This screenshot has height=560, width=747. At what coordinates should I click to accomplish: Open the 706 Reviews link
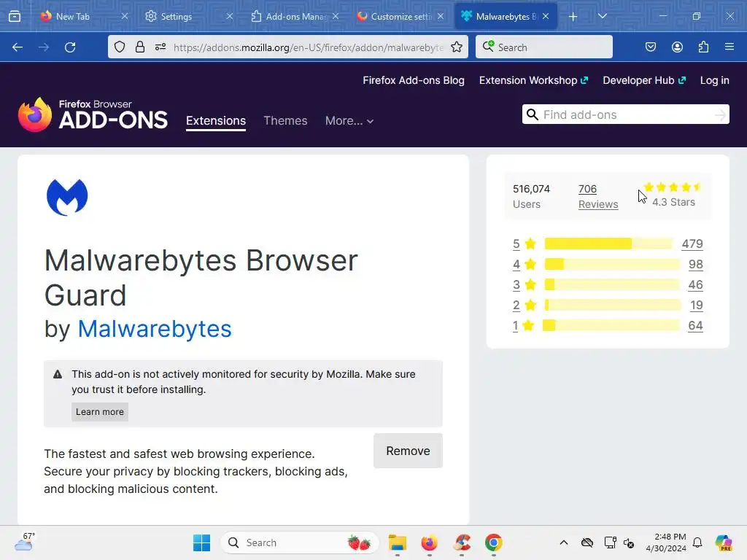[x=598, y=197]
